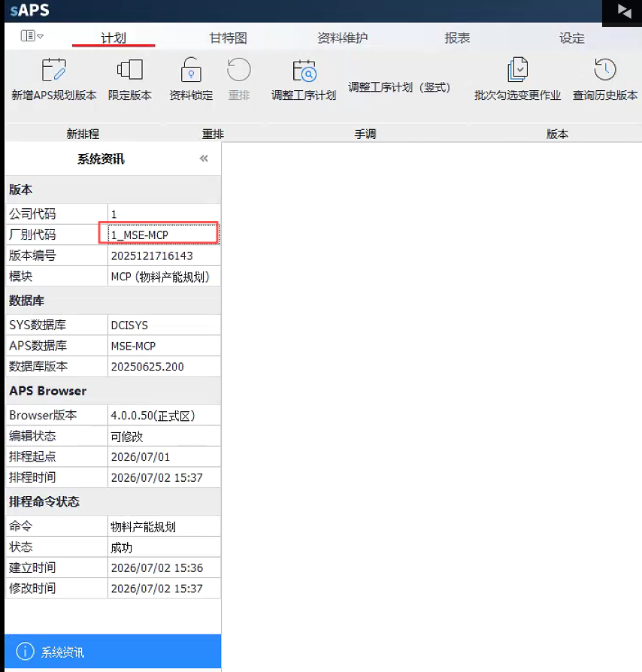Click 调整工序计划 (竖式) button
The height and width of the screenshot is (672, 642).
[399, 87]
